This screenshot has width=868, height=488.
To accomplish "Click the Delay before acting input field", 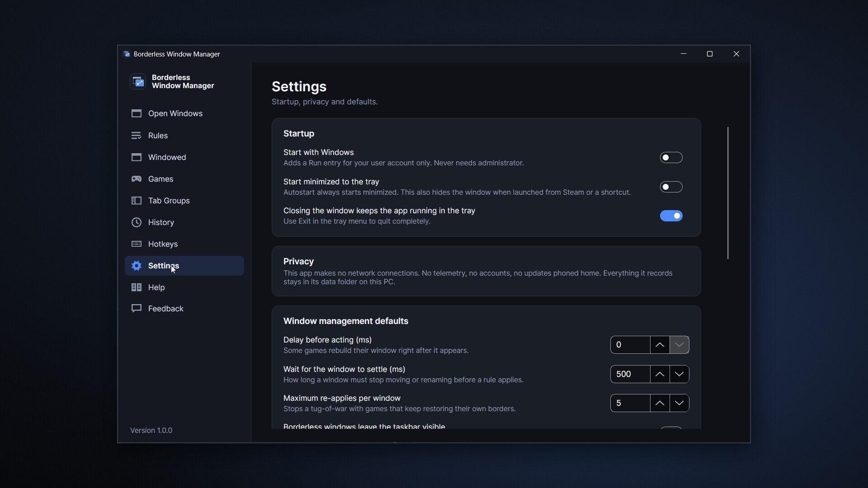I will (630, 345).
